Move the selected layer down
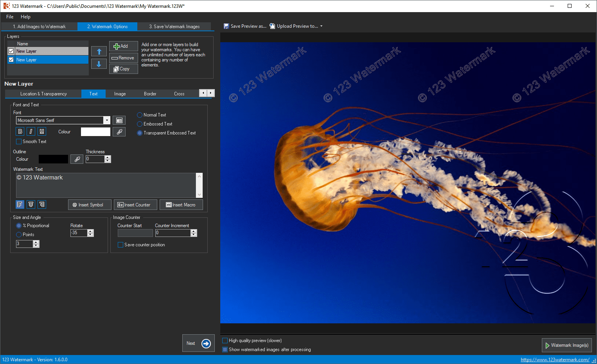Image resolution: width=597 pixels, height=364 pixels. [x=99, y=64]
